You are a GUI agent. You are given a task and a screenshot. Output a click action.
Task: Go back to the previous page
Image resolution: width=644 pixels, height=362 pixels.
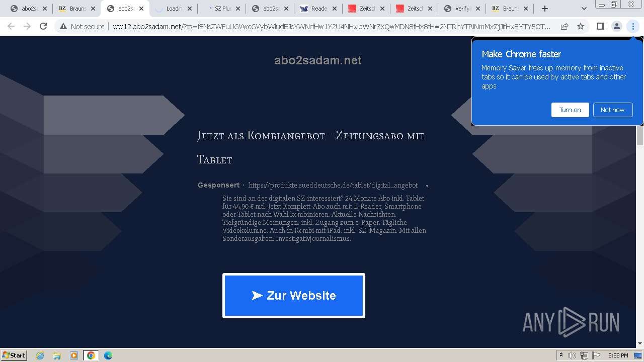[11, 26]
